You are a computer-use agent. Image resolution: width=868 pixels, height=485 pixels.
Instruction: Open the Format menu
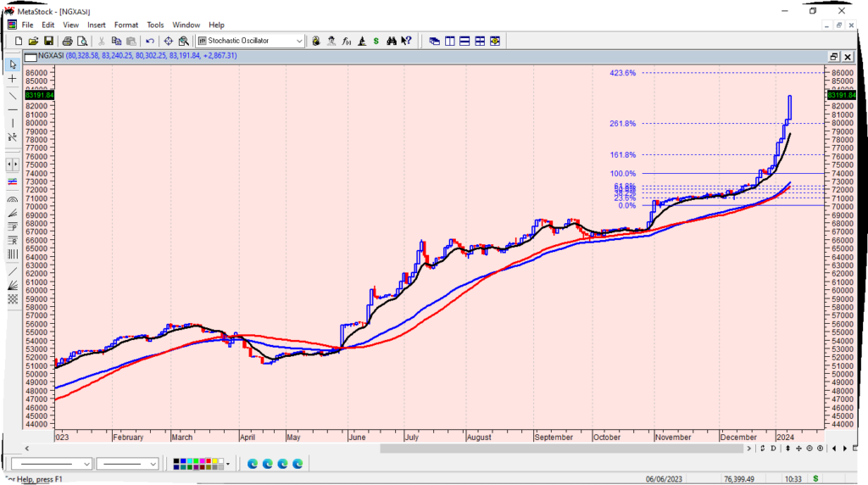pos(126,25)
